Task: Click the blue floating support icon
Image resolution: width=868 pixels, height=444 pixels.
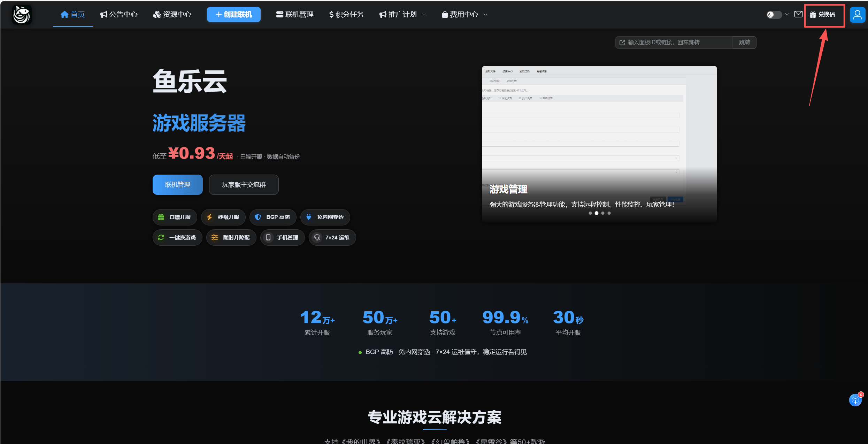Action: pyautogui.click(x=855, y=400)
